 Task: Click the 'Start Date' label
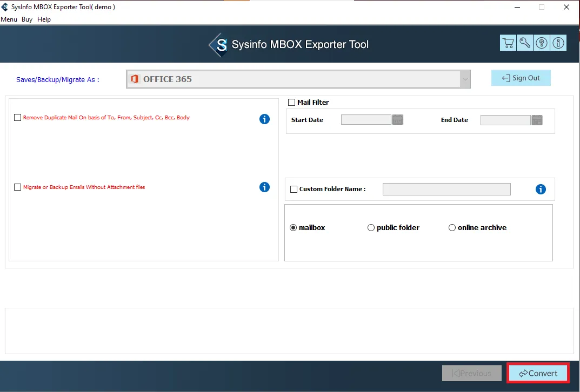307,120
